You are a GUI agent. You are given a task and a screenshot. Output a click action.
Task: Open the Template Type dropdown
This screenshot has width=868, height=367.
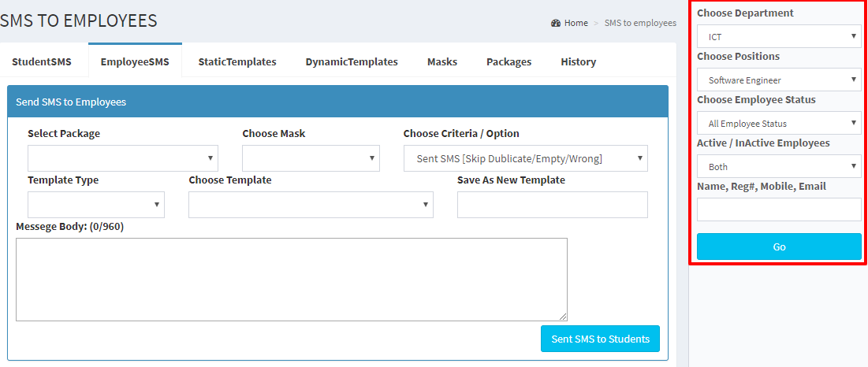(95, 205)
